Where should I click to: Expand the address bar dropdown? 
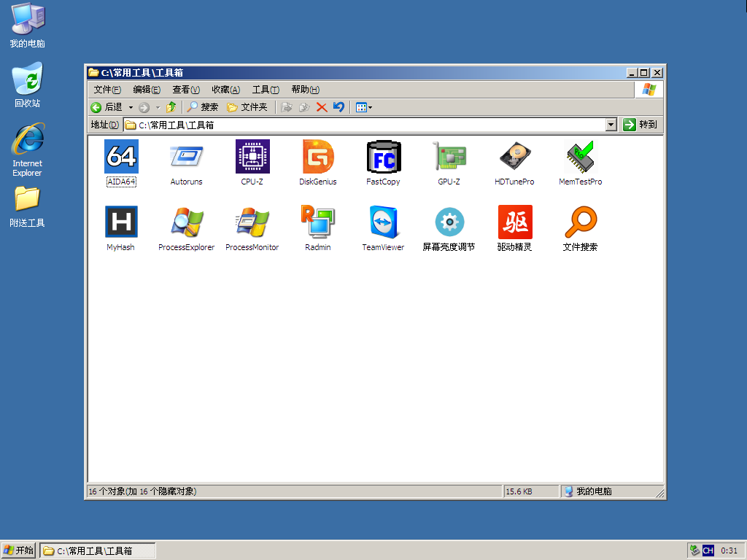coord(611,124)
